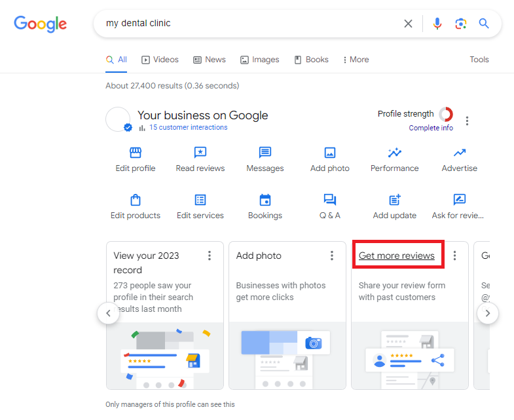Open options menu on 2023 record card
Image resolution: width=514 pixels, height=420 pixels.
(x=210, y=256)
